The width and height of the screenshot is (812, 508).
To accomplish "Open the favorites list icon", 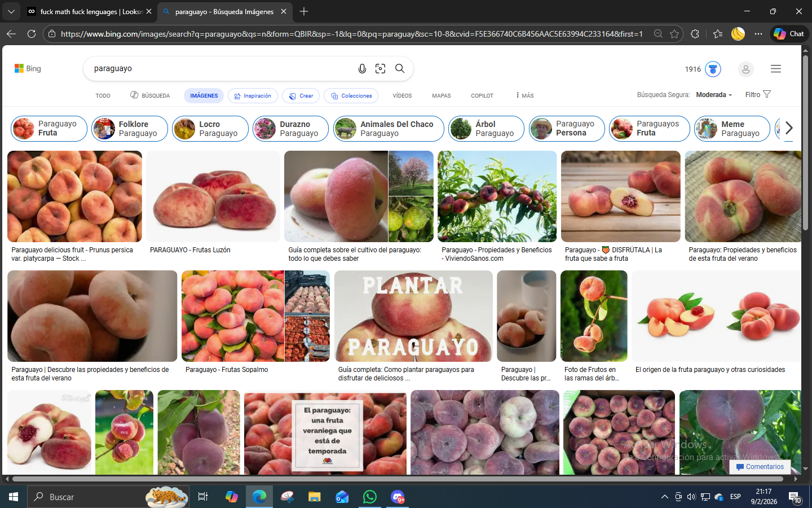I will click(x=717, y=34).
